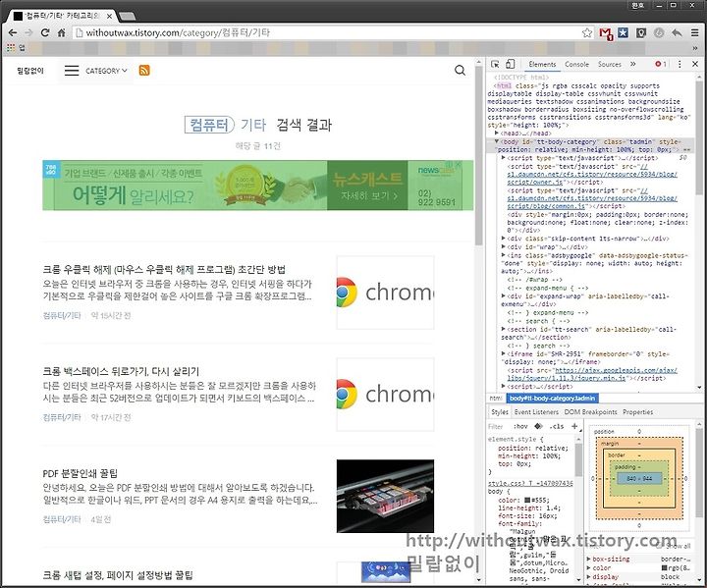Expand the div id wrap node
This screenshot has height=588, width=707.
[503, 246]
